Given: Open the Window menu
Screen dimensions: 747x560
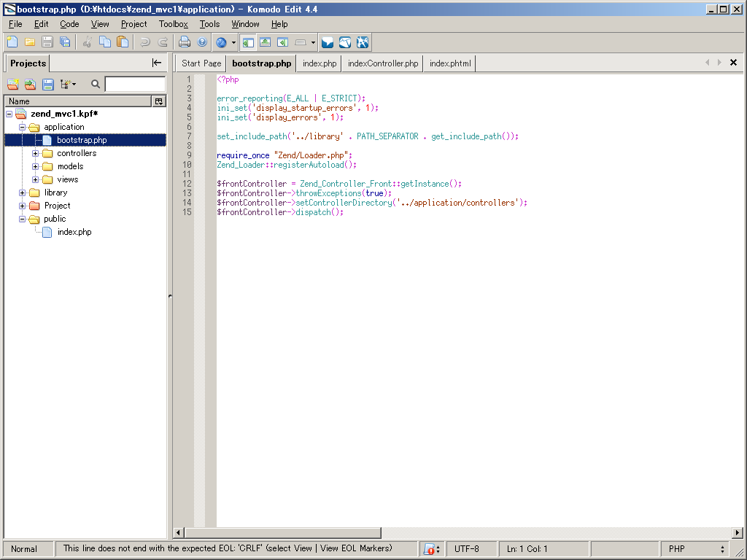Looking at the screenshot, I should point(245,24).
